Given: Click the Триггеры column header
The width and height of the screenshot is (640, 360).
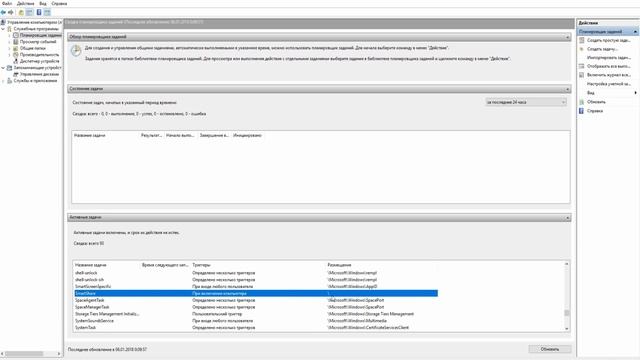Looking at the screenshot, I should pyautogui.click(x=201, y=265).
